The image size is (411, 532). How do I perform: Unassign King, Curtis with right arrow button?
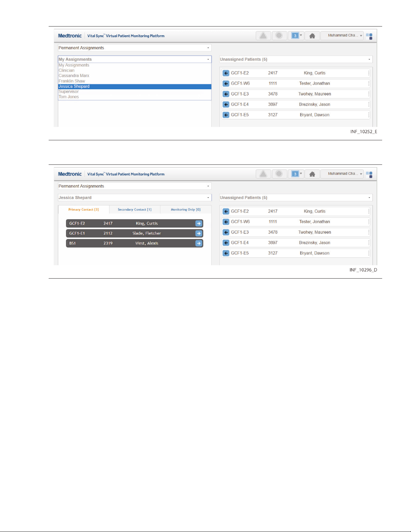199,224
